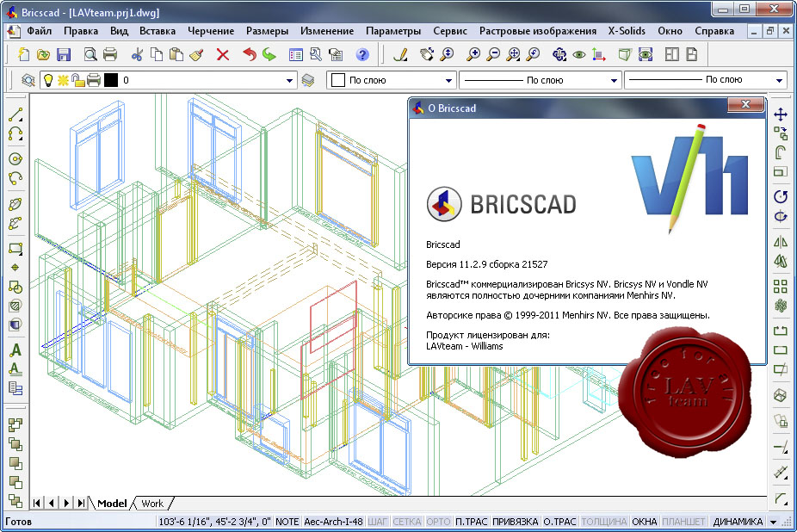
Task: Switch to the Model tab
Action: point(112,504)
